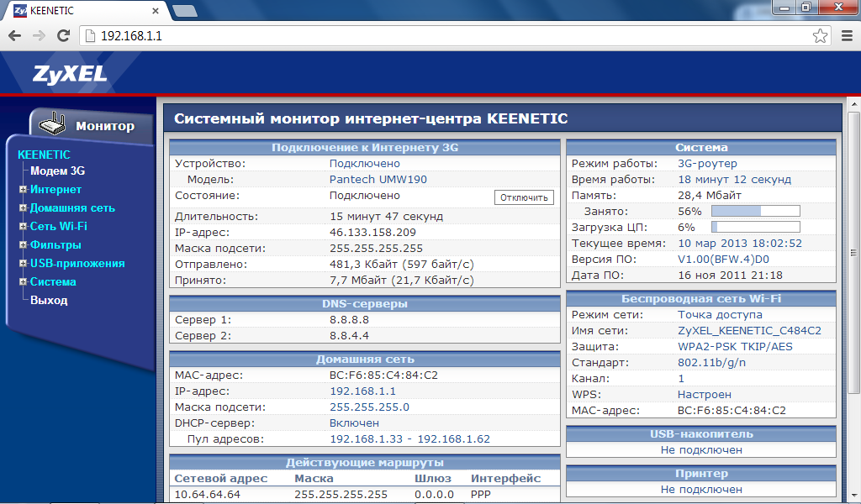861x504 pixels.
Task: Click the 3G-роутер operating mode link
Action: (707, 164)
